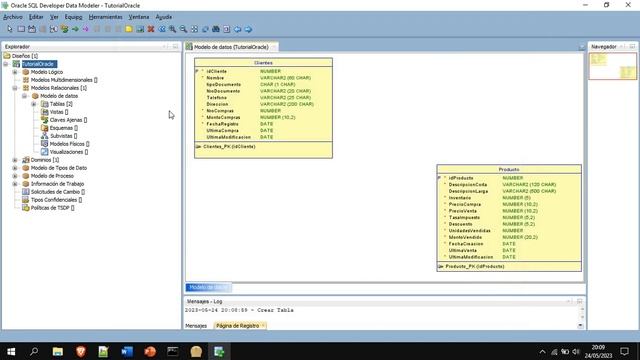This screenshot has height=360, width=640.
Task: Select the Producto table header in diagram
Action: [509, 169]
